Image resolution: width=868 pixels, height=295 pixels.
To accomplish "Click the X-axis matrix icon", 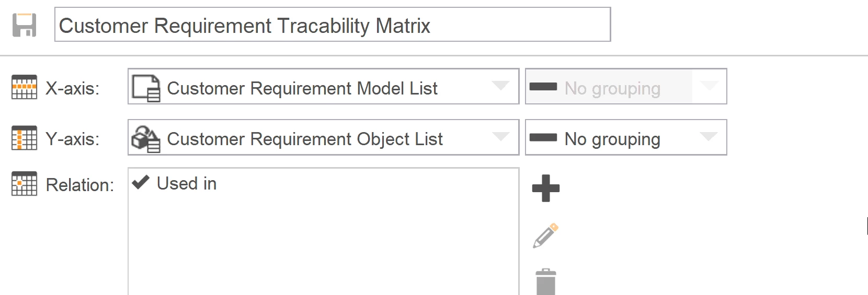I will (x=24, y=87).
